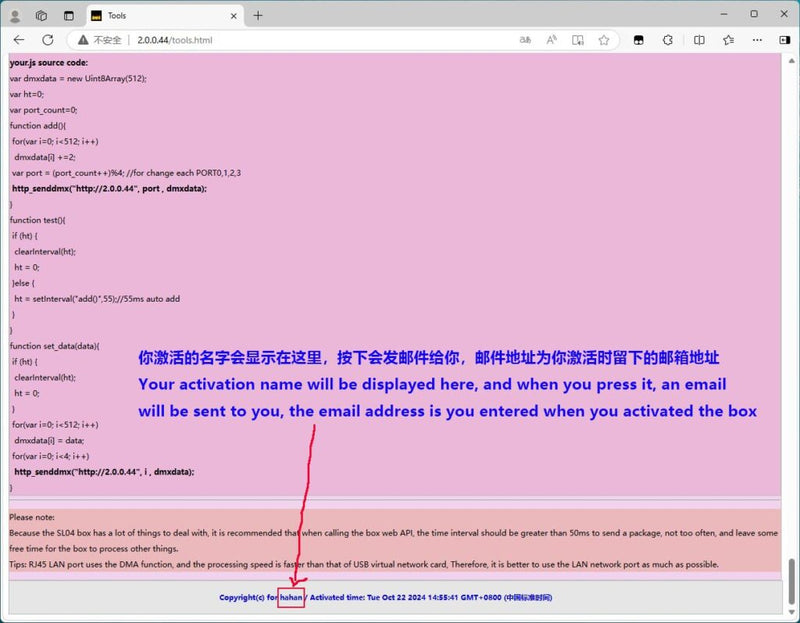Viewport: 800px width, 623px height.
Task: Click the 'function set_data(data){' line
Action: tap(55, 345)
